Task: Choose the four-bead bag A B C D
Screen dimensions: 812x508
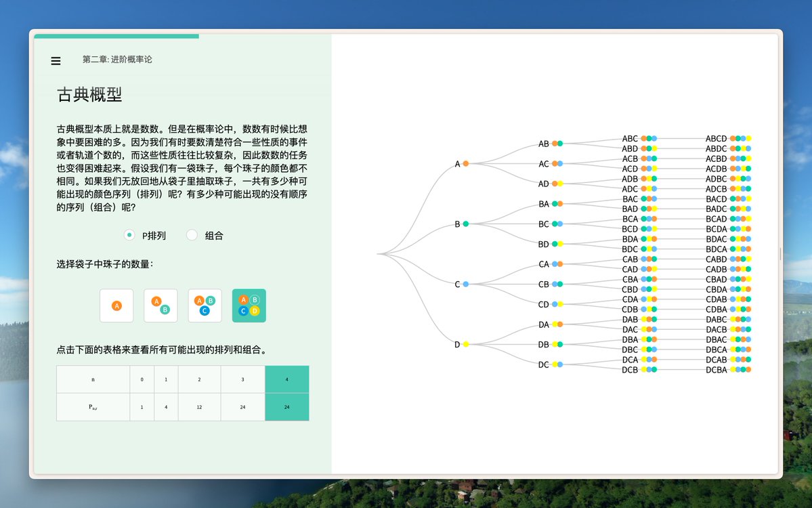Action: (249, 305)
